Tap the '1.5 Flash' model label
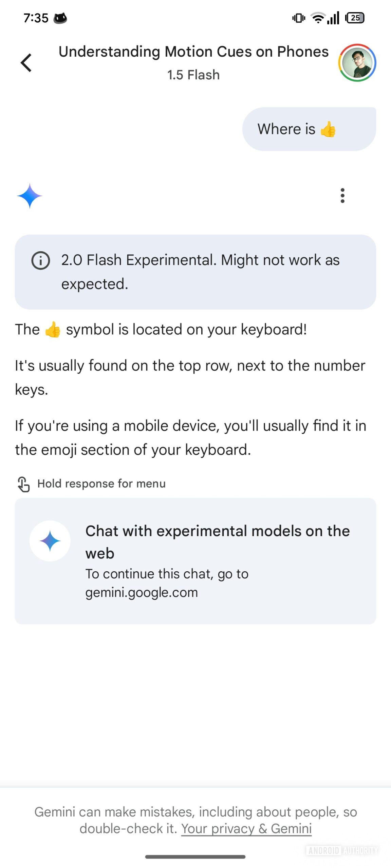The image size is (391, 868). pyautogui.click(x=193, y=75)
